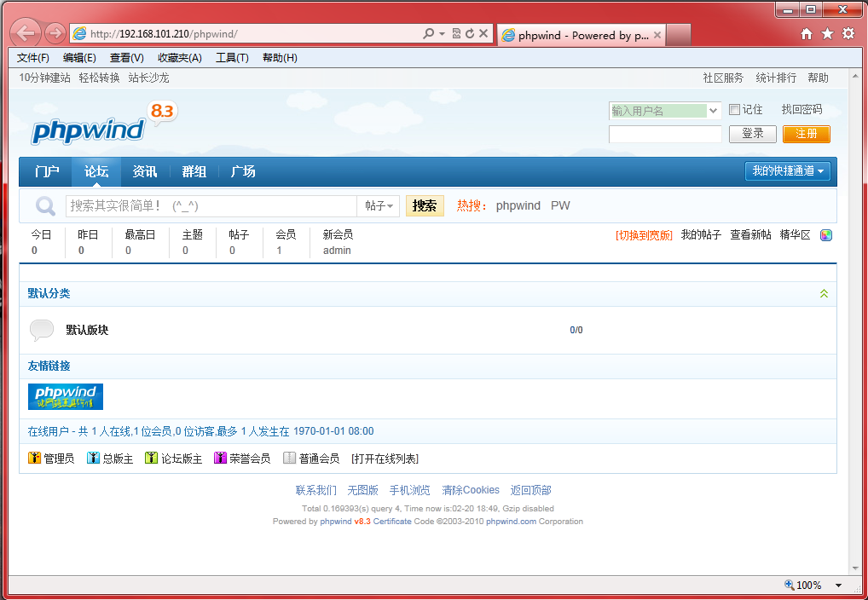Toggle the compatibility view icon in address bar

456,34
